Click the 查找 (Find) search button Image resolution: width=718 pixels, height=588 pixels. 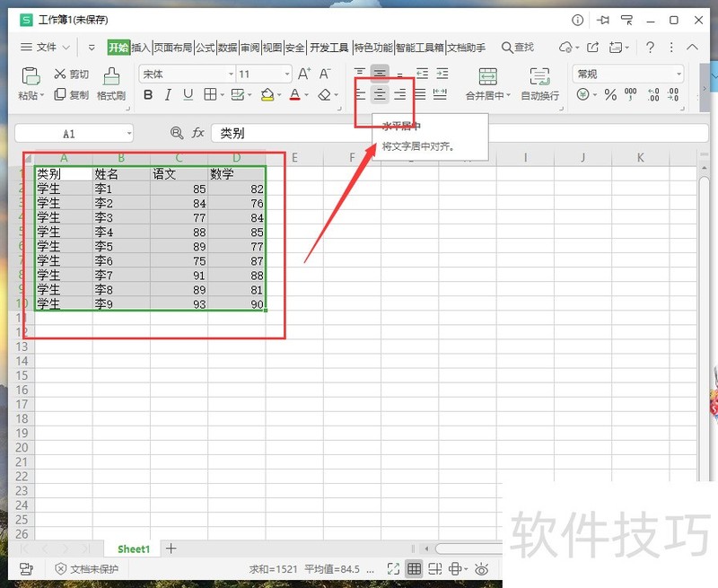518,48
